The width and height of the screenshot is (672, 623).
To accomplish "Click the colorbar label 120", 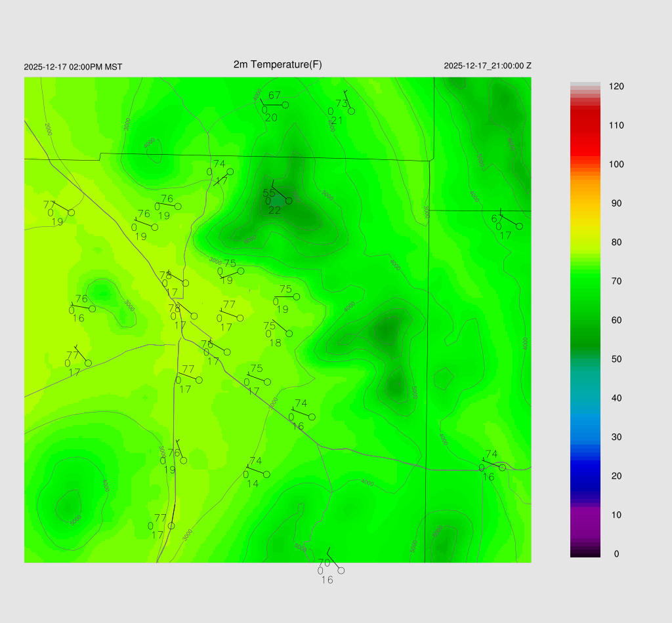I will tap(616, 87).
